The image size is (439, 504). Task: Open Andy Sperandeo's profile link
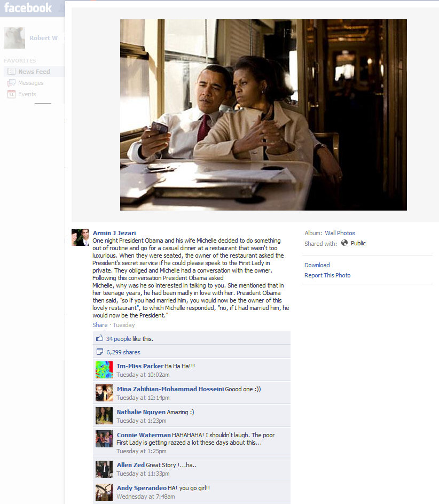(x=142, y=488)
